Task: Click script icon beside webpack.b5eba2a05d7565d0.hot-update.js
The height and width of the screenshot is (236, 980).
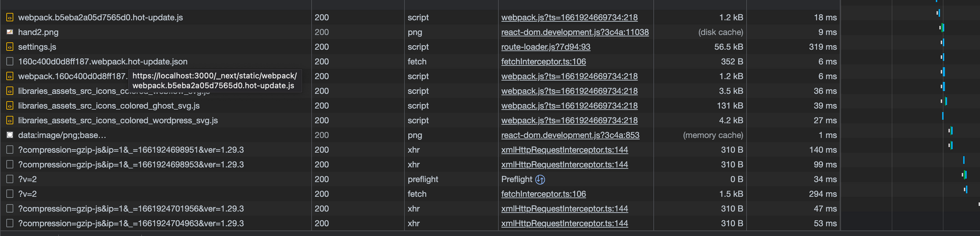Action: pyautogui.click(x=9, y=18)
